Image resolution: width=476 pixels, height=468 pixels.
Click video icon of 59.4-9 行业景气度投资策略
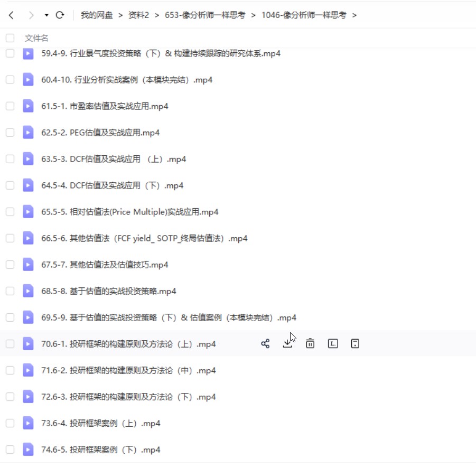tap(28, 53)
